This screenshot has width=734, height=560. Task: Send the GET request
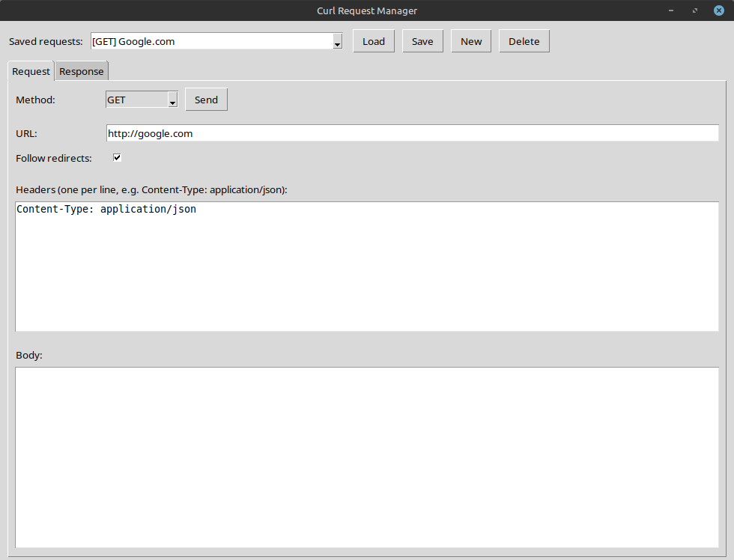tap(206, 100)
